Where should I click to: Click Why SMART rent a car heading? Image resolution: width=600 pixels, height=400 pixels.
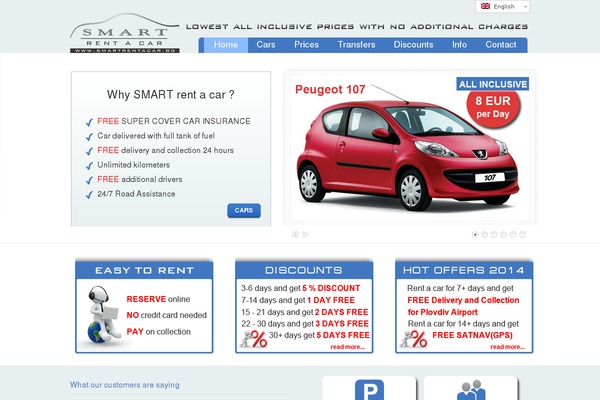[x=171, y=95]
